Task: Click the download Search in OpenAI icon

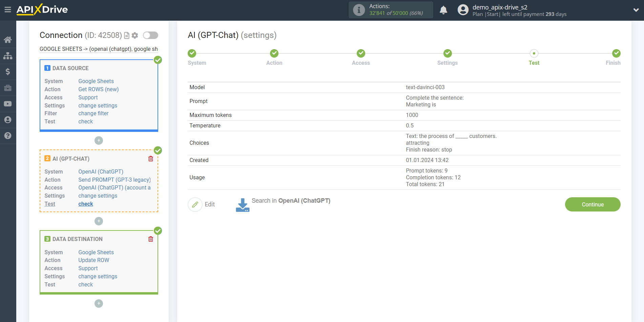Action: [x=243, y=205]
